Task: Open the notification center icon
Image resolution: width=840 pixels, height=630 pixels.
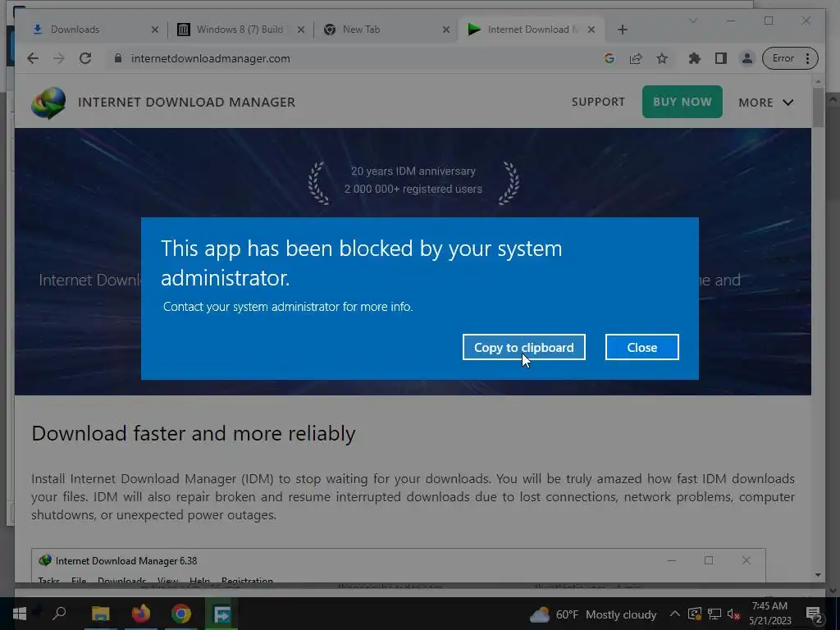Action: pos(815,614)
